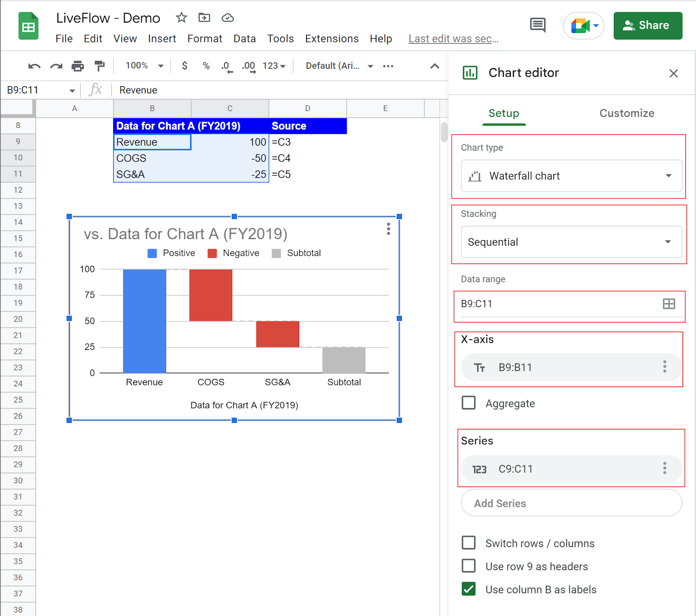The width and height of the screenshot is (696, 616).
Task: Click the Add Series button
Action: tap(571, 503)
